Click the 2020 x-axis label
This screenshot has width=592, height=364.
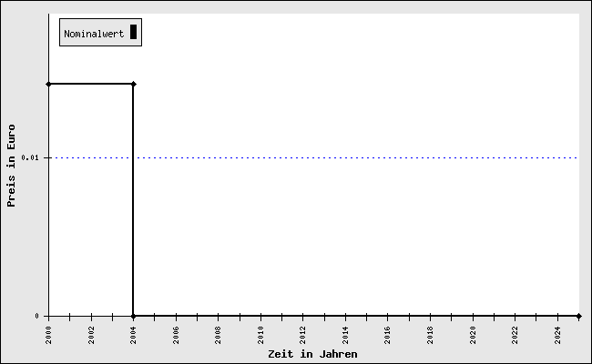(473, 335)
